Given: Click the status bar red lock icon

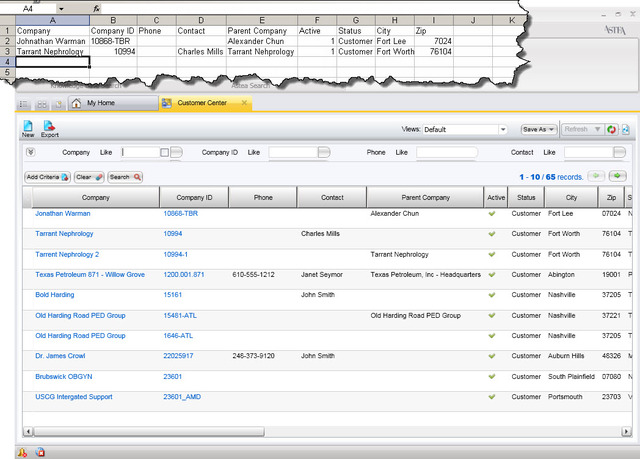Looking at the screenshot, I should click(x=40, y=452).
